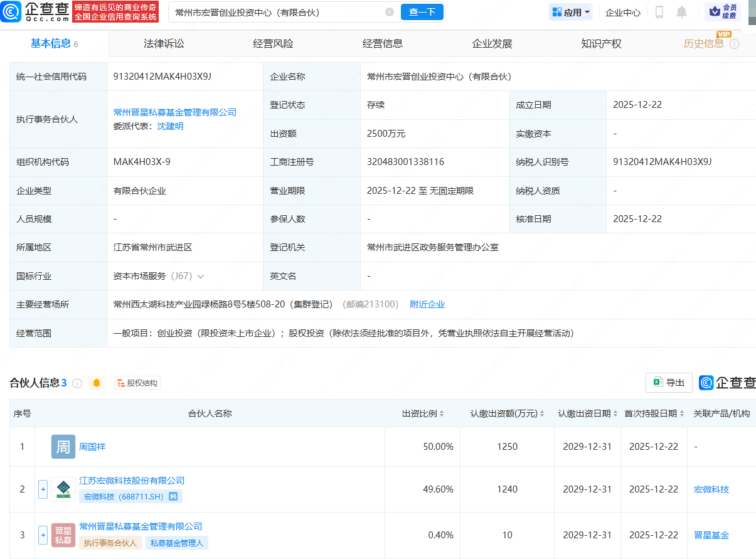Click the orange bell beside 合伙人信息
756x559 pixels.
97,383
